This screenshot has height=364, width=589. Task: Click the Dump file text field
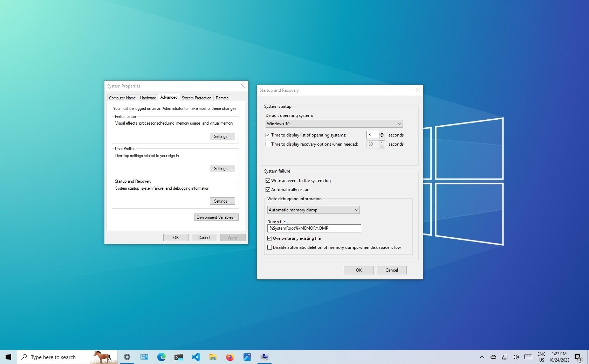pyautogui.click(x=314, y=228)
